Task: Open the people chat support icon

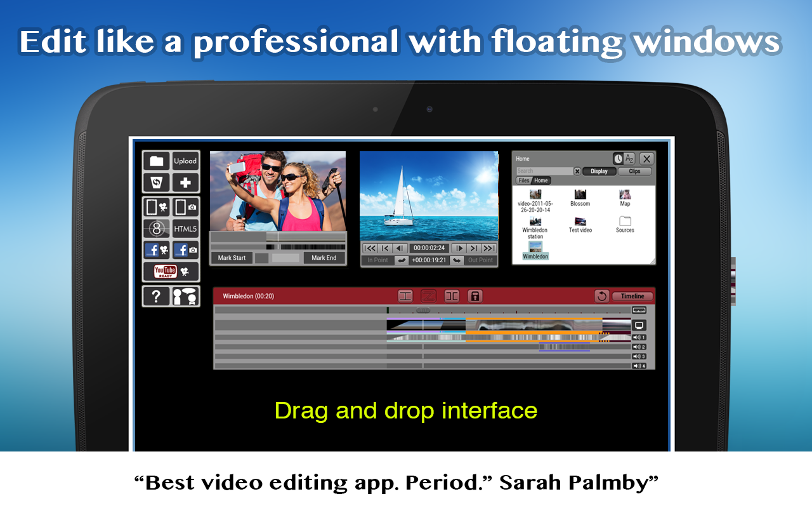Action: [185, 297]
